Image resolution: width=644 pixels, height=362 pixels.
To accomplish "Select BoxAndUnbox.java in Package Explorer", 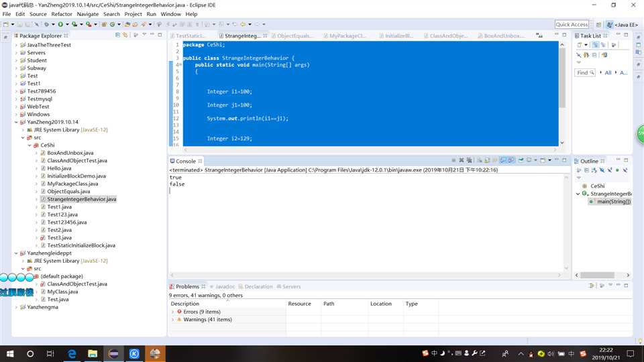I will pyautogui.click(x=70, y=153).
